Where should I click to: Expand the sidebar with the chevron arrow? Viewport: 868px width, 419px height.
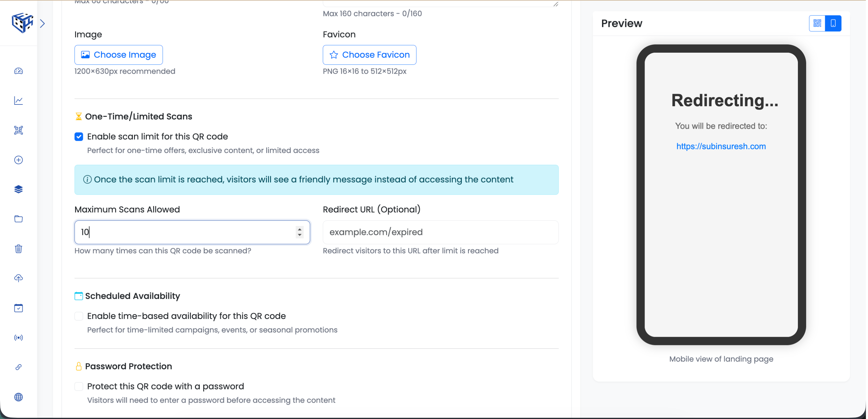tap(43, 23)
